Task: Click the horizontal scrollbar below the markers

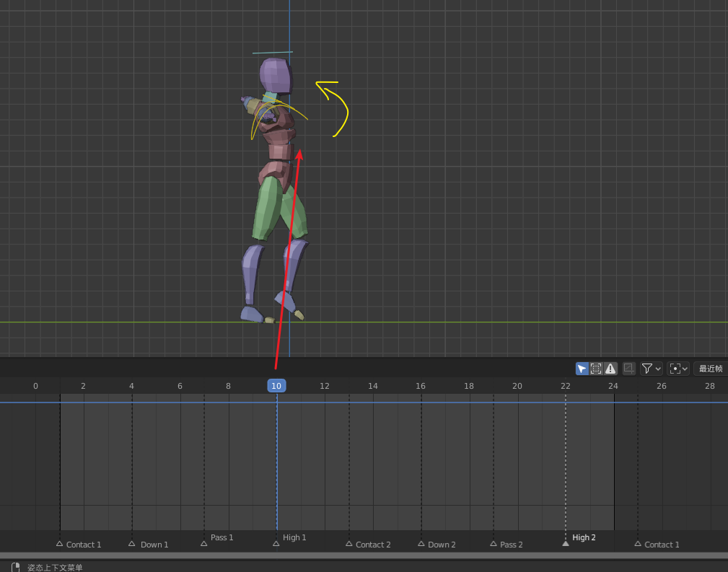Action: point(364,555)
